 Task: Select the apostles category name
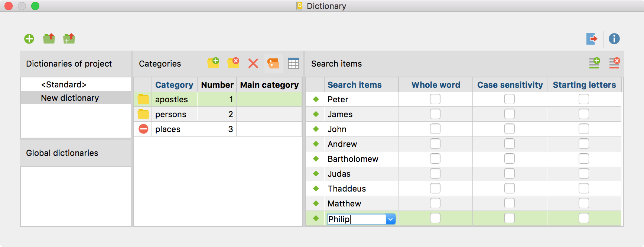point(172,99)
